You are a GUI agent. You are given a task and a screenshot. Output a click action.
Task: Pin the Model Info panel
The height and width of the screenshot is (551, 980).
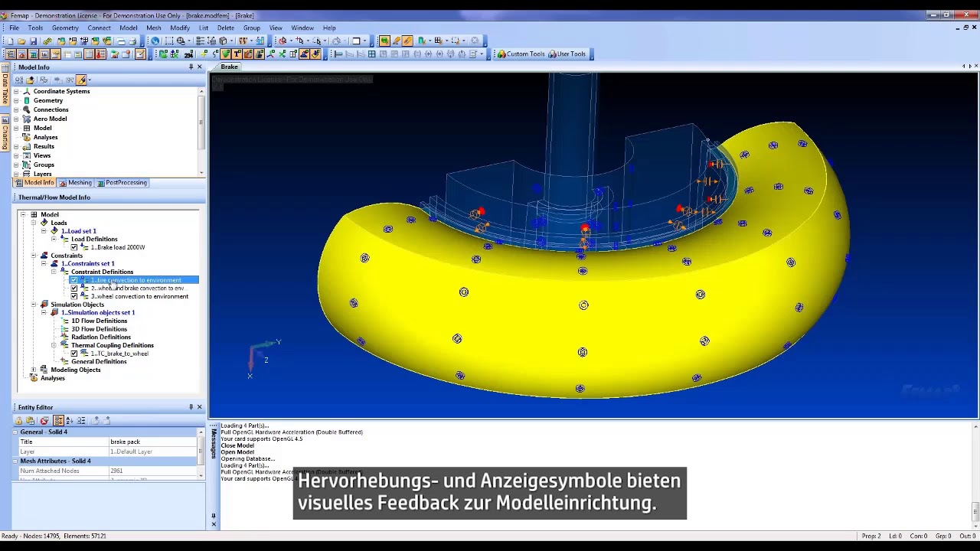pyautogui.click(x=191, y=67)
